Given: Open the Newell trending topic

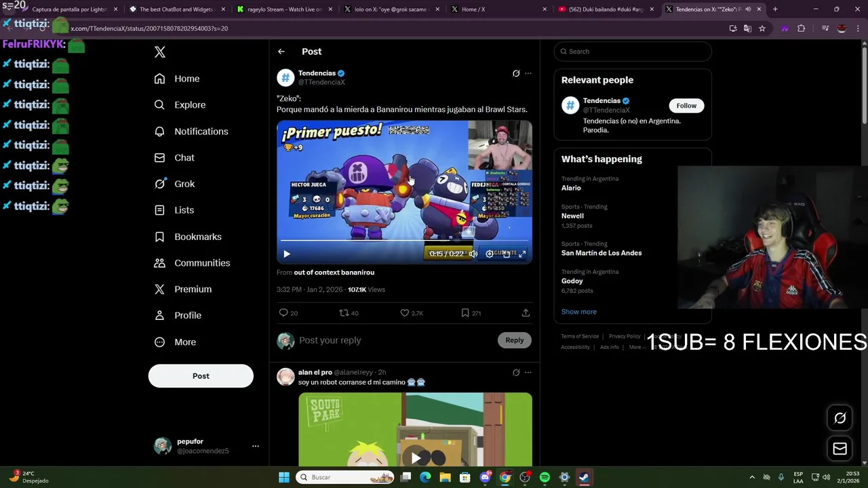Looking at the screenshot, I should [x=572, y=216].
